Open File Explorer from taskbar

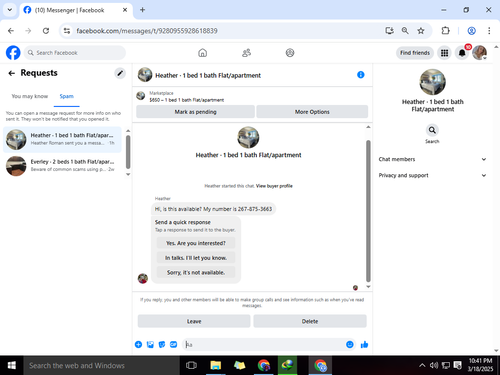point(216,366)
